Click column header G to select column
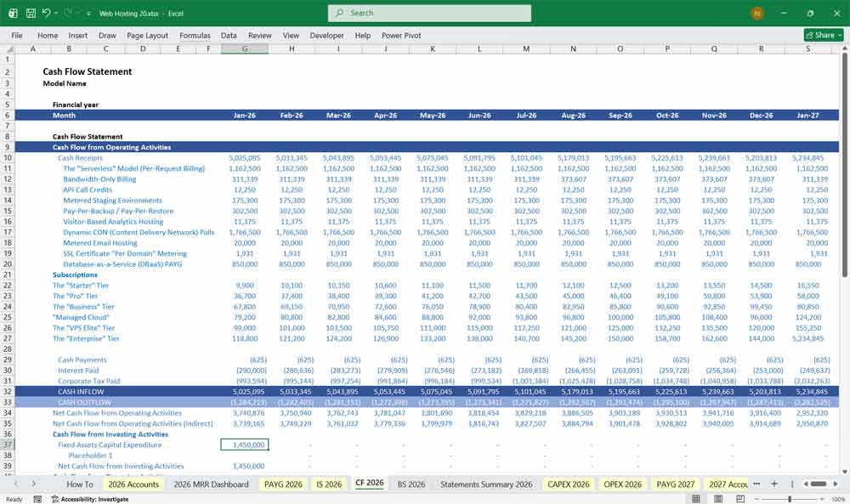This screenshot has width=850, height=504. [245, 48]
